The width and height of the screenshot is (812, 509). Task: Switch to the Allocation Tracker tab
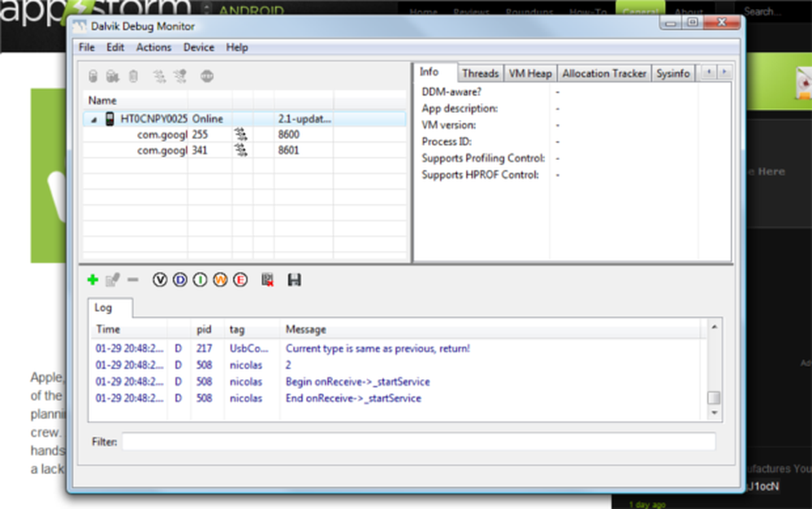pos(604,74)
